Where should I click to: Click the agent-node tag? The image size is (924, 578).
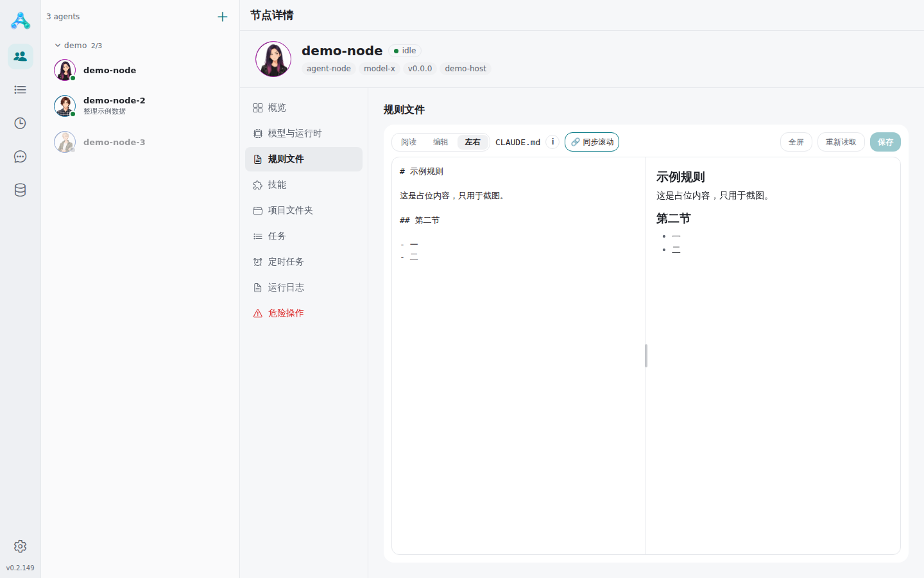[329, 69]
